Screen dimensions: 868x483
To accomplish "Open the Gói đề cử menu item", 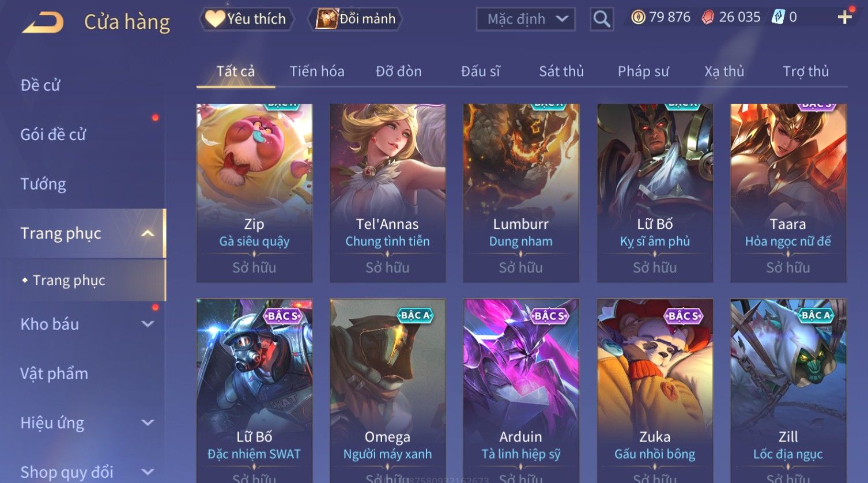I will tap(53, 134).
